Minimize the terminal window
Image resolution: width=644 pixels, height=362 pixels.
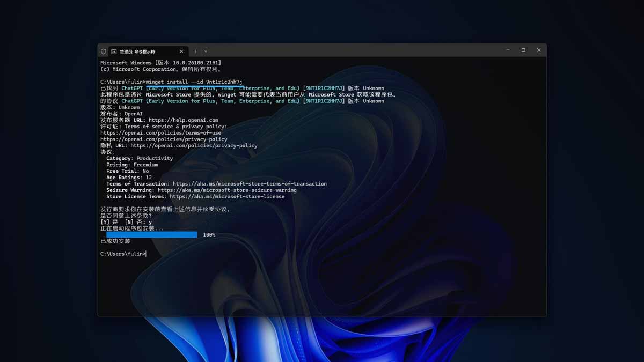(x=508, y=50)
